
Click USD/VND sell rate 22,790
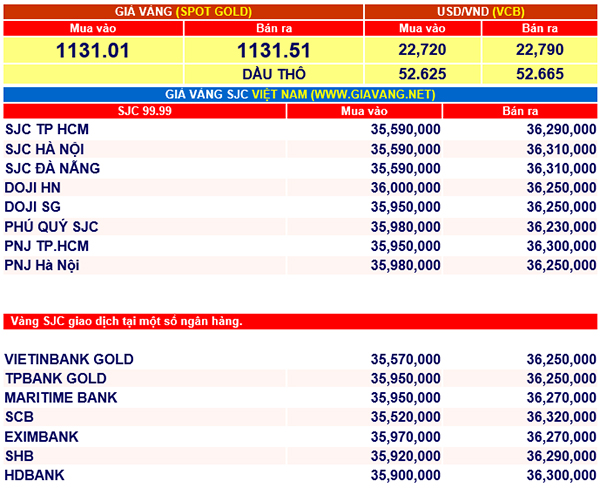point(540,50)
